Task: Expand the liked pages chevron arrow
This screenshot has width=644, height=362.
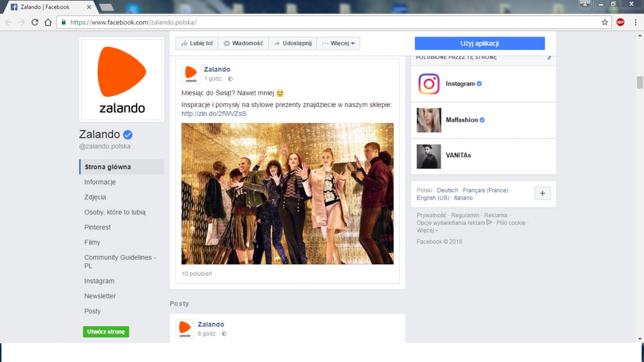Action: (x=549, y=57)
